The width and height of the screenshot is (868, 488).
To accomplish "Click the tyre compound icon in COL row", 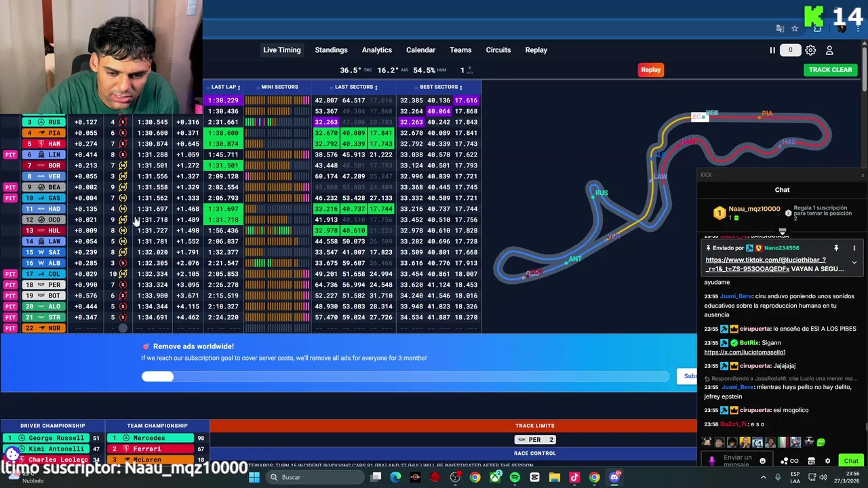I will 123,274.
